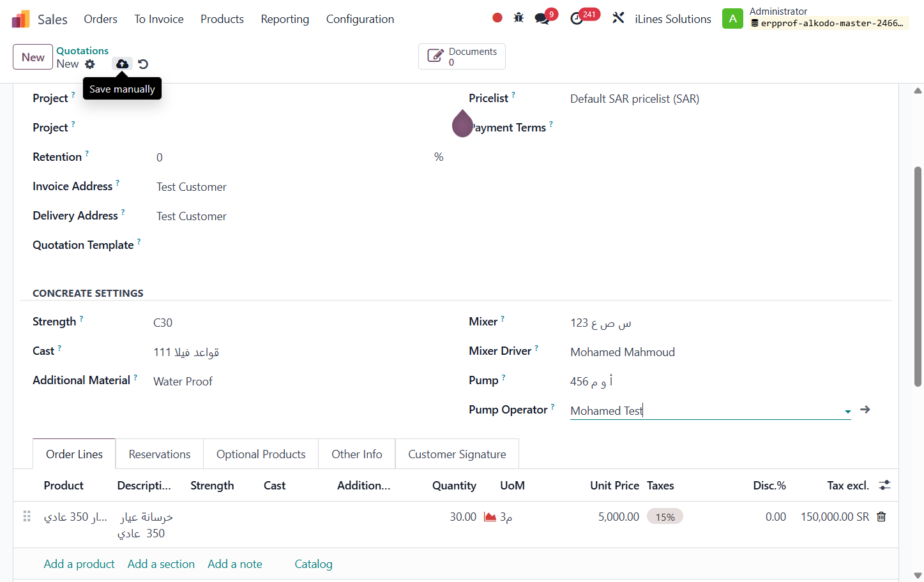Click the Administrator avatar icon

[732, 19]
